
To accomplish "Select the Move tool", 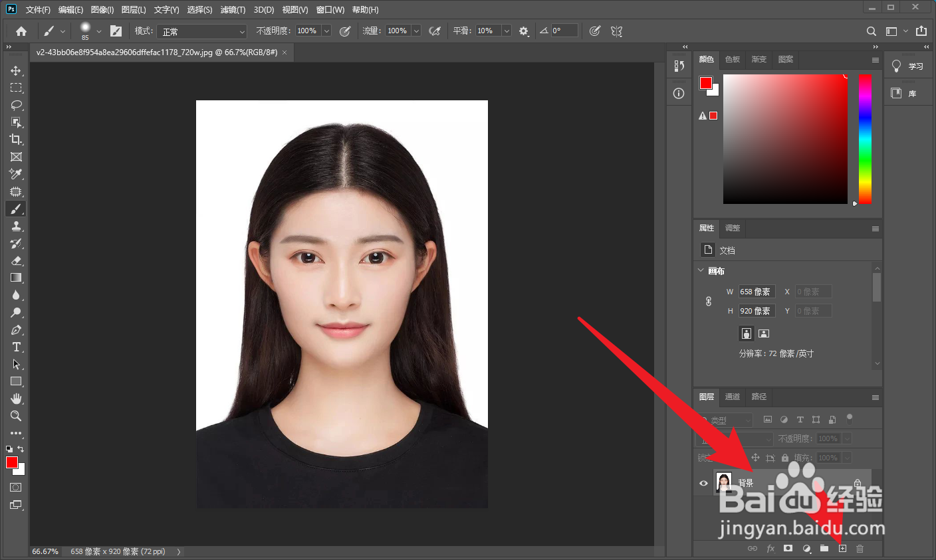I will tap(16, 70).
